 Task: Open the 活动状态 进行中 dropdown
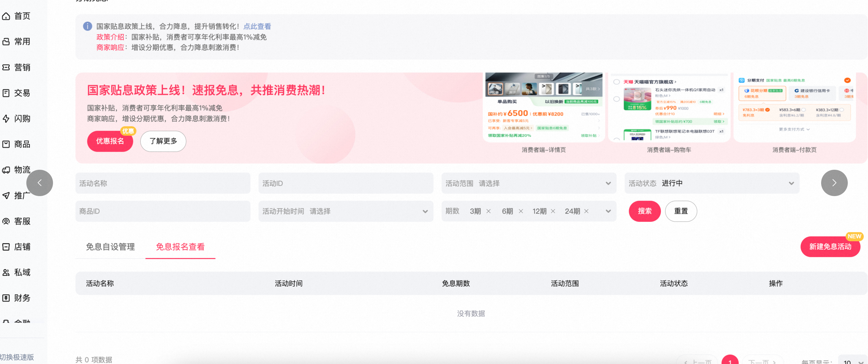coord(712,183)
